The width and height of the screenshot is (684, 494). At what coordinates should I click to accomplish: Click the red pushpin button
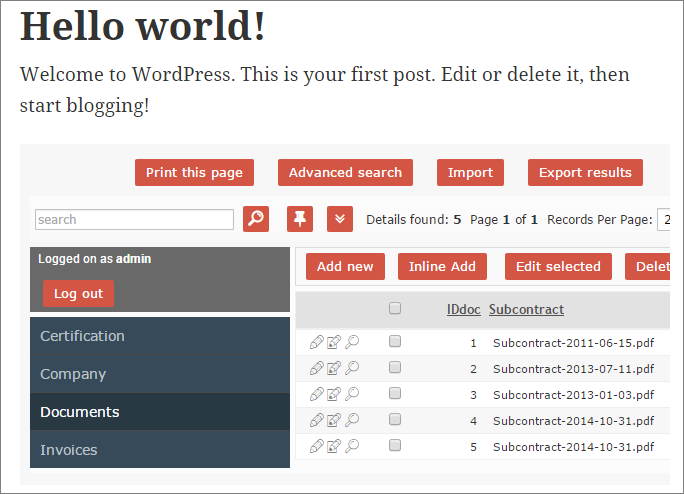point(300,219)
